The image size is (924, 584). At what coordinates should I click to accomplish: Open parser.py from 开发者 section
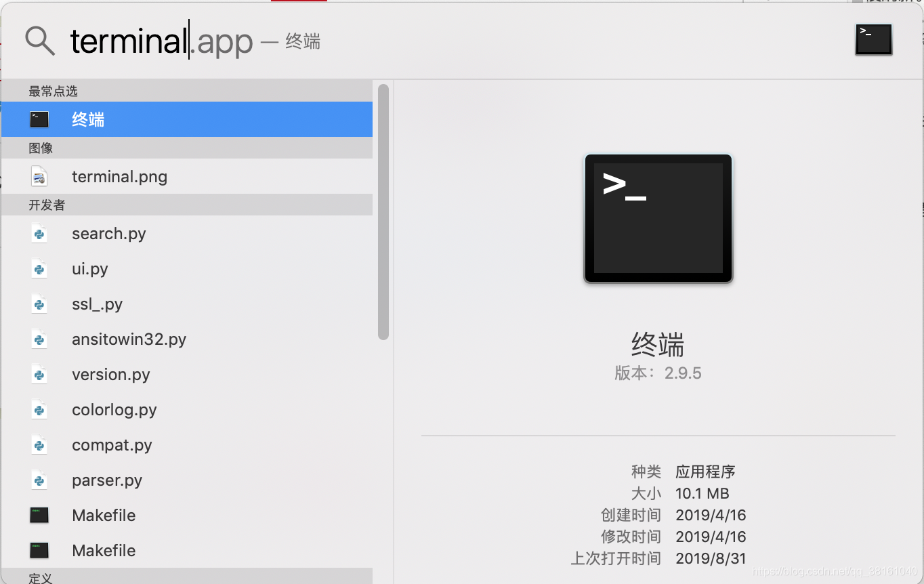tap(106, 480)
